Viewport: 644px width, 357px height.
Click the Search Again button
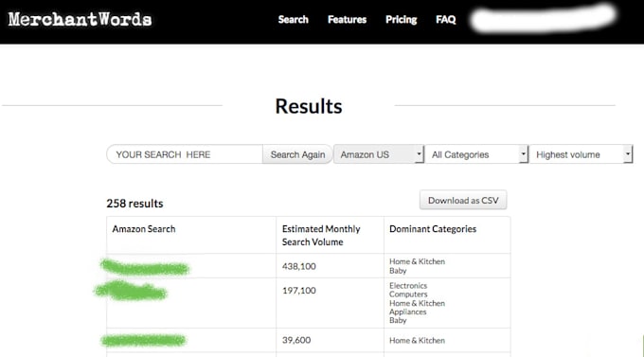coord(297,154)
